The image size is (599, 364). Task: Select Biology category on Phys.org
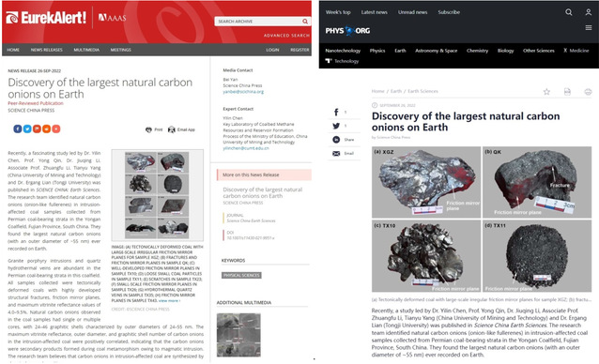506,51
